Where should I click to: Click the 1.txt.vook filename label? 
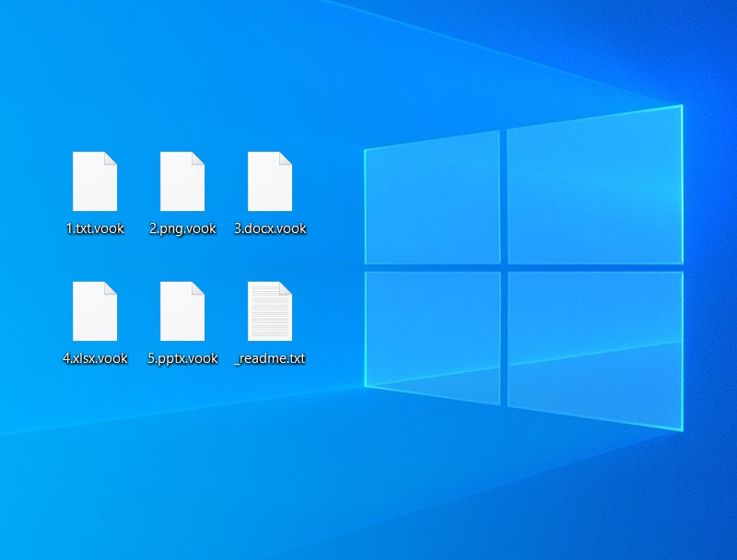click(95, 228)
